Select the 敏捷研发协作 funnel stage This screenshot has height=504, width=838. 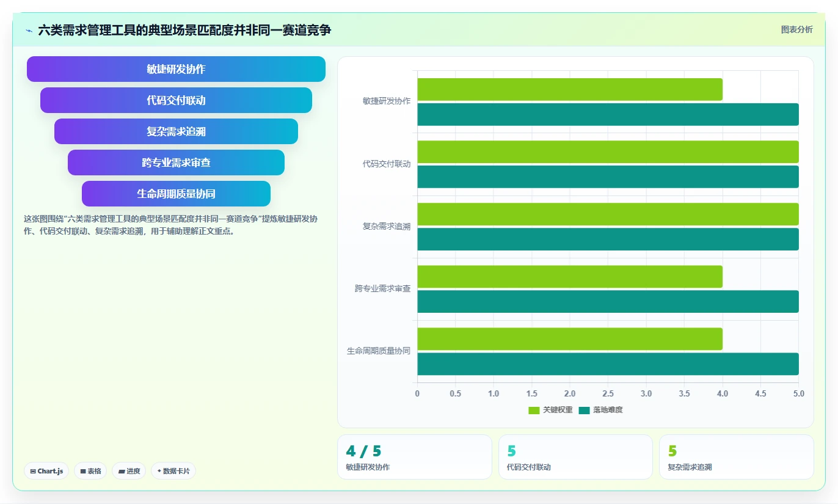pyautogui.click(x=176, y=69)
